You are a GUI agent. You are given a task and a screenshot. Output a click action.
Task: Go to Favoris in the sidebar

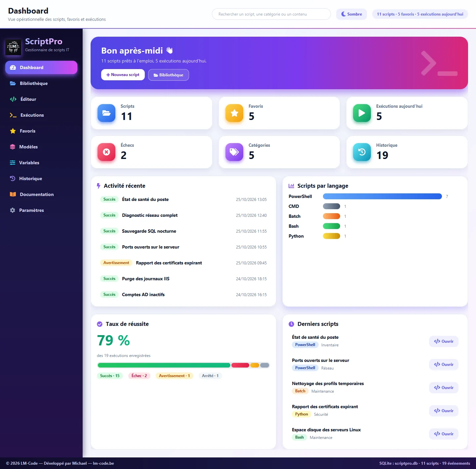click(41, 131)
